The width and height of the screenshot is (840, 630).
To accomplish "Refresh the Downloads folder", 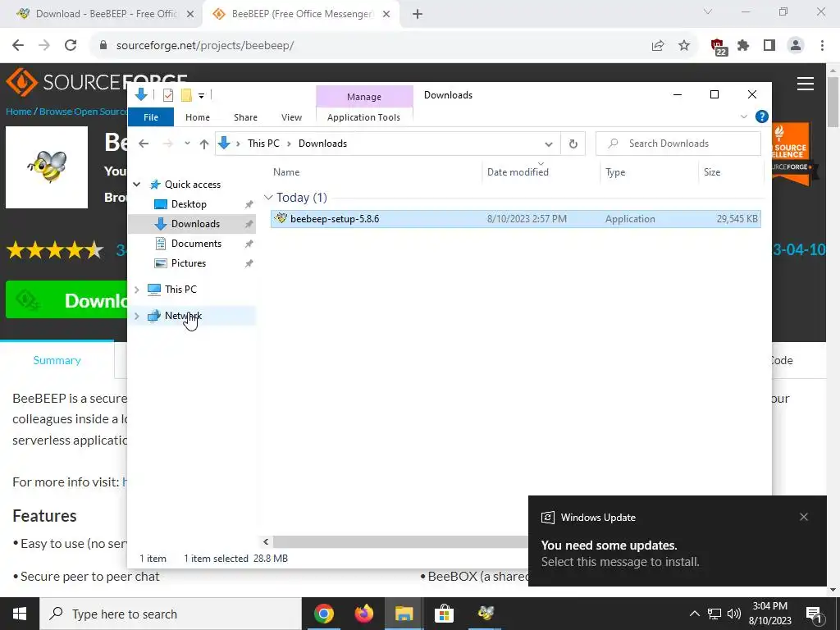I will [x=573, y=144].
